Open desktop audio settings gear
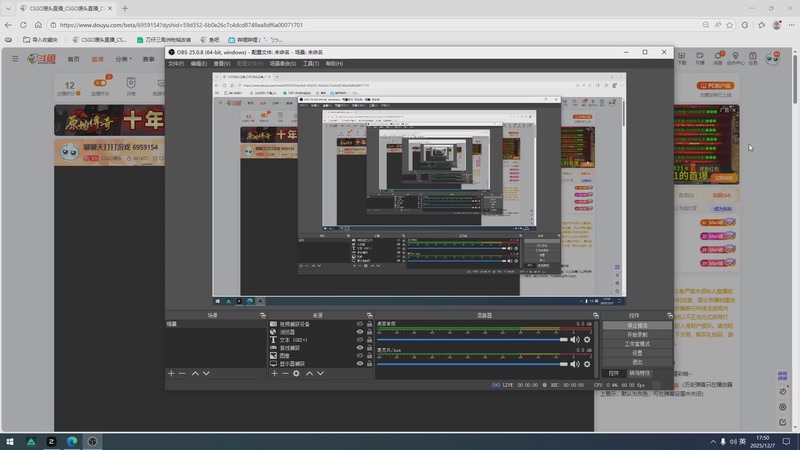 click(587, 340)
